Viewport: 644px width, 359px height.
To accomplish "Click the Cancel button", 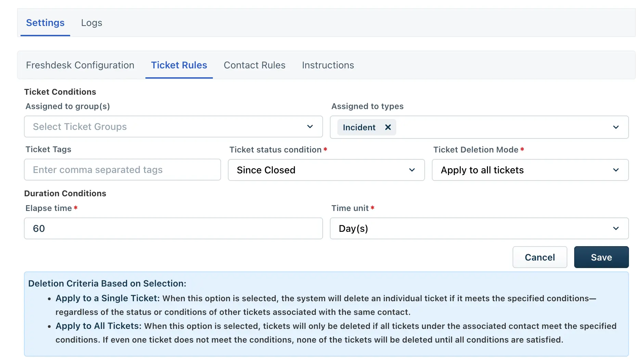I will point(540,257).
